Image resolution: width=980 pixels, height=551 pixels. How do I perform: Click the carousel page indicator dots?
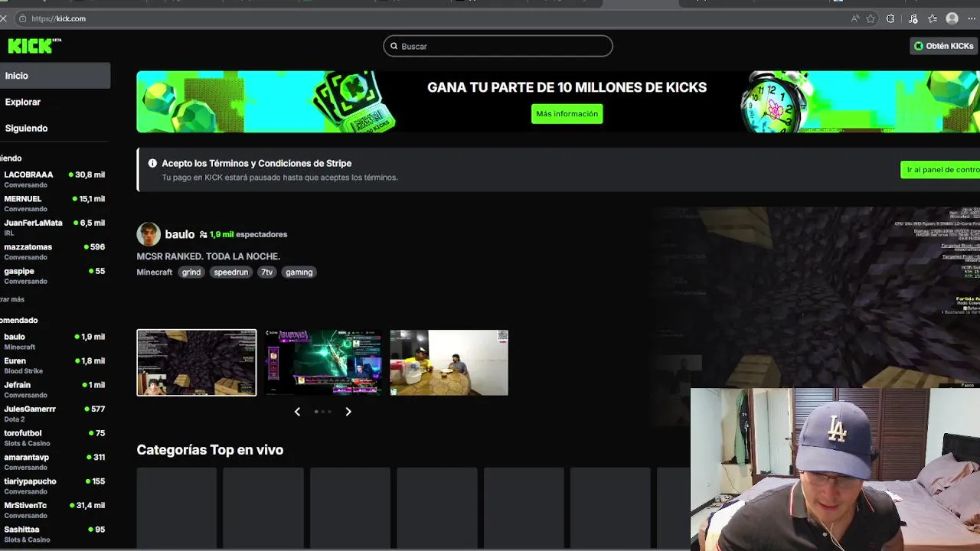(323, 412)
